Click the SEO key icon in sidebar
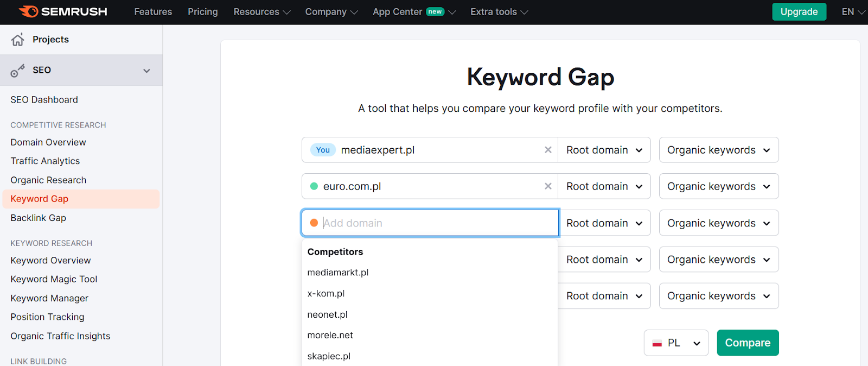Viewport: 868px width, 366px height. coord(18,70)
